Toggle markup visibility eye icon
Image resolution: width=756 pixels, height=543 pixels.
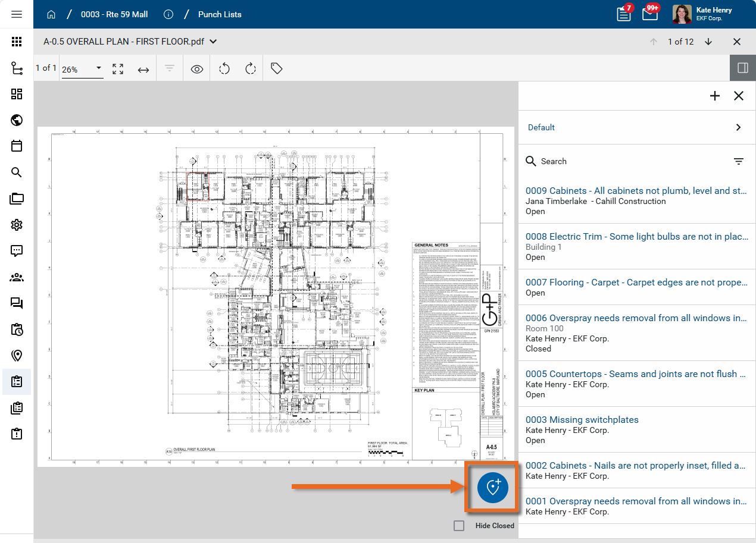coord(197,69)
